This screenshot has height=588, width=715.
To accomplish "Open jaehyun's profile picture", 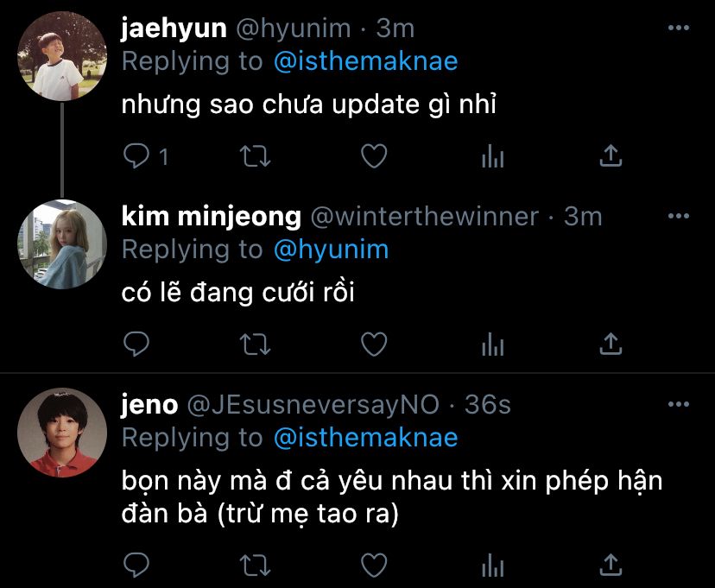I will point(62,56).
